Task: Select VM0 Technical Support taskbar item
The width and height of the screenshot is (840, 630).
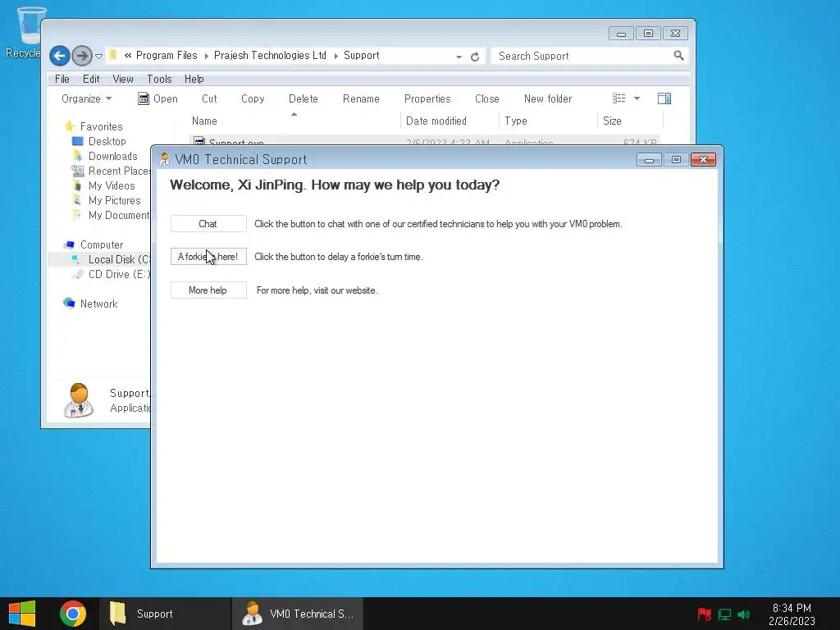Action: click(298, 614)
